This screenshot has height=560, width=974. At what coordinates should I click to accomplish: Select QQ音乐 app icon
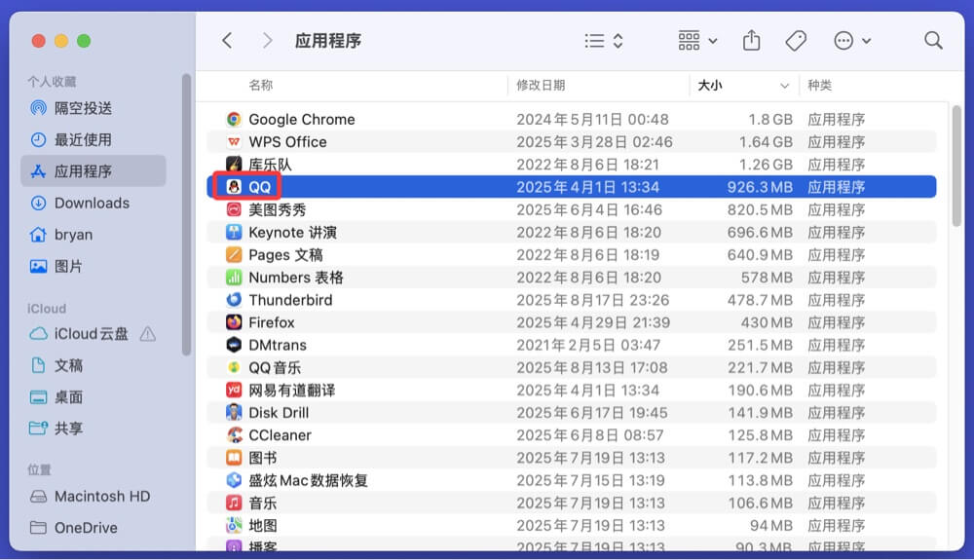click(234, 367)
